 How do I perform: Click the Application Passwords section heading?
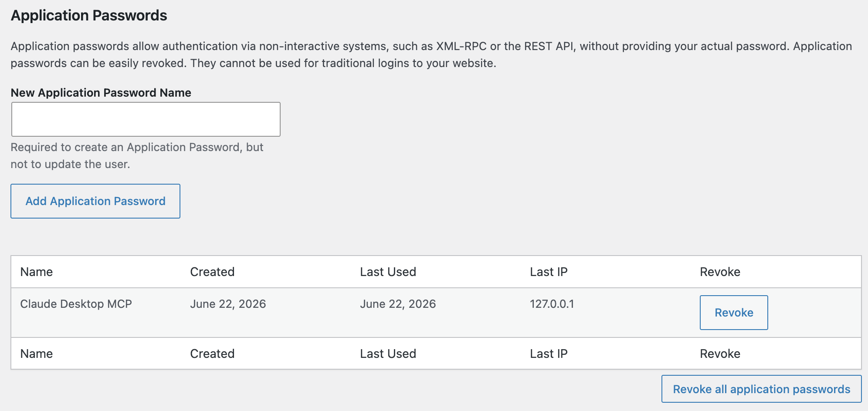(x=89, y=16)
